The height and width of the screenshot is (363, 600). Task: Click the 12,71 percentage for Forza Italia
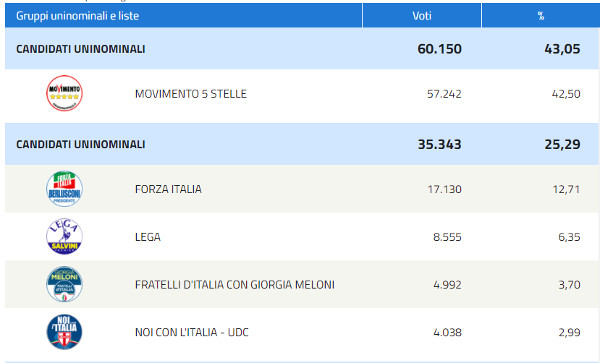coord(566,189)
